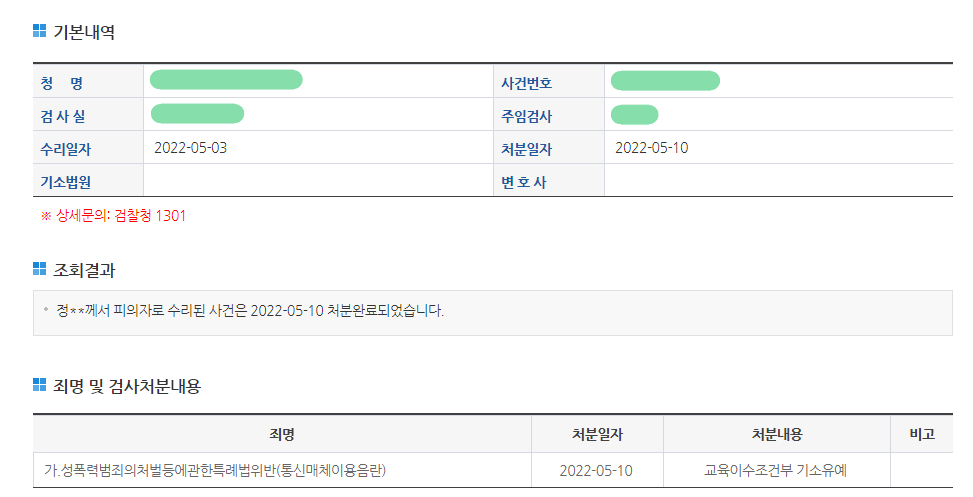
Task: Click the 사건번호 field label
Action: click(x=527, y=83)
